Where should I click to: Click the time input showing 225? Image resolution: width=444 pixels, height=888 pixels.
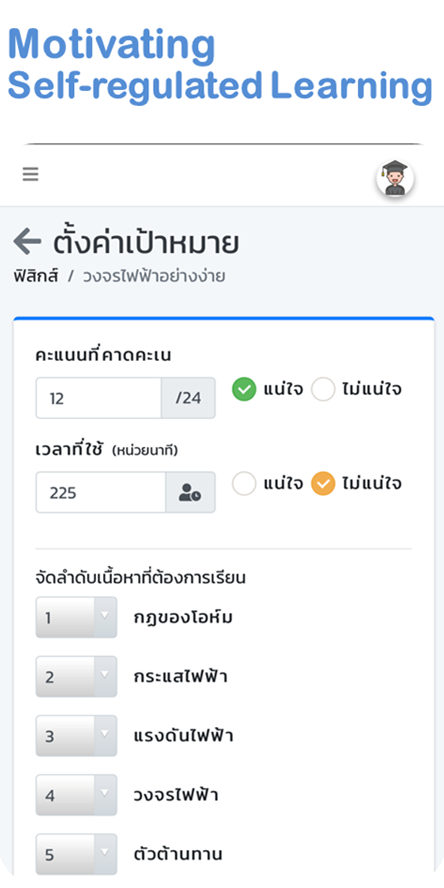point(101,492)
